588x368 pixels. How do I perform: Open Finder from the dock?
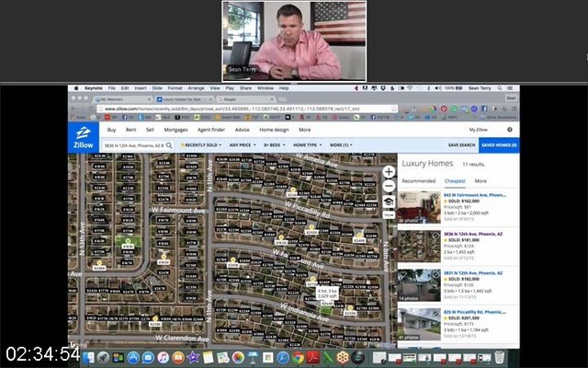89,358
